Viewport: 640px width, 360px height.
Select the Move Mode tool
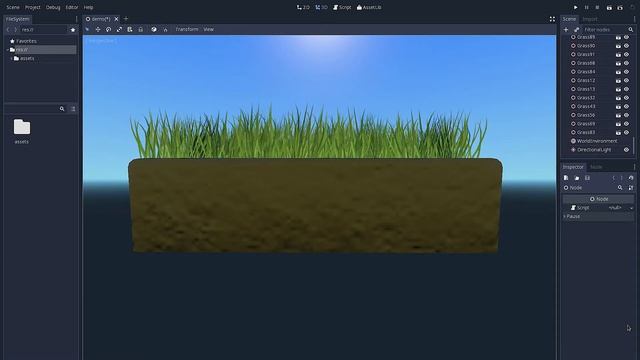coord(98,29)
